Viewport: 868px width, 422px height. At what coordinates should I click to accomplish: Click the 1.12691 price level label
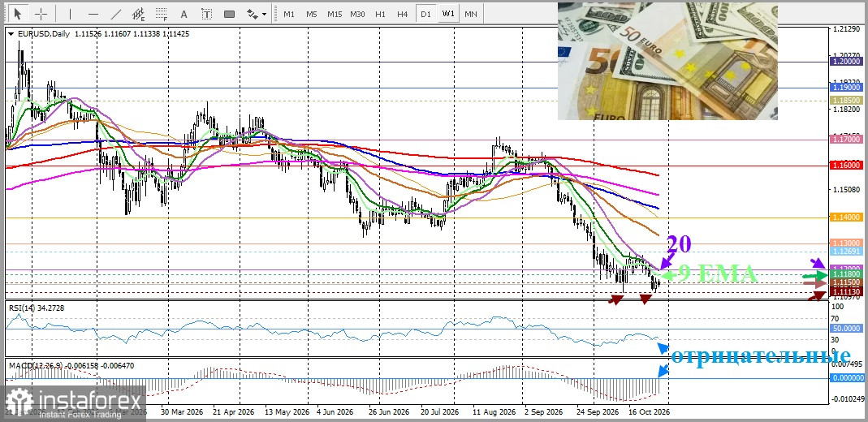tap(845, 252)
